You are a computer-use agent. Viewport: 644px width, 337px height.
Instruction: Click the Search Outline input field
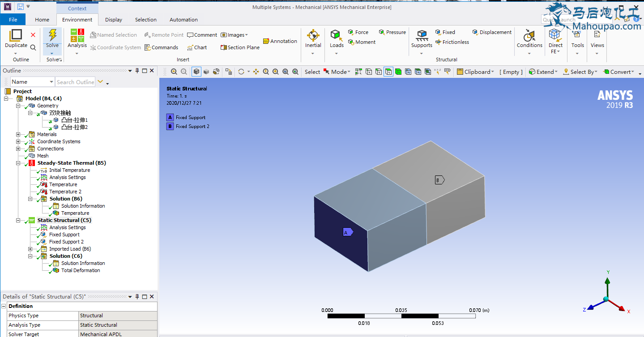75,82
